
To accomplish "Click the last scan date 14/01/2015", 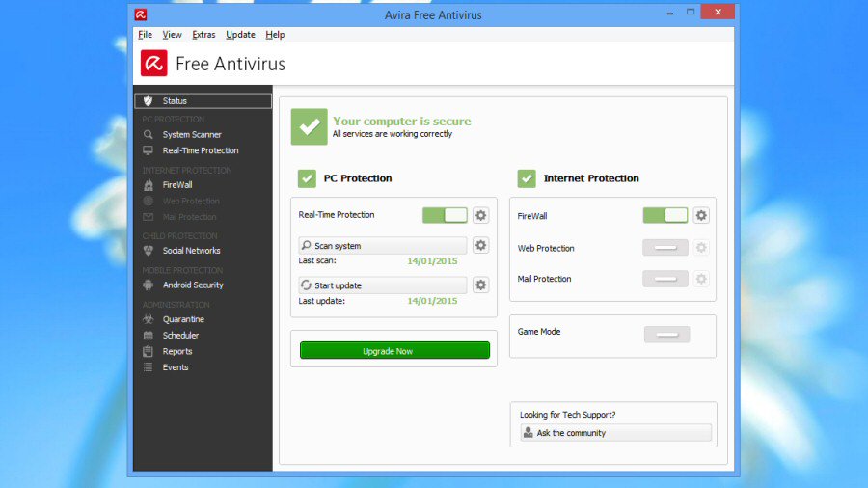I will click(x=432, y=261).
